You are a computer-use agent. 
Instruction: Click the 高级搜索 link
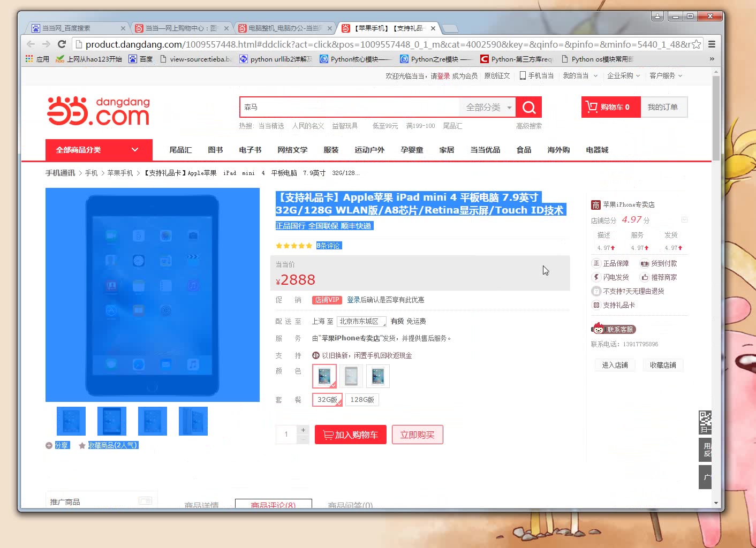click(529, 126)
